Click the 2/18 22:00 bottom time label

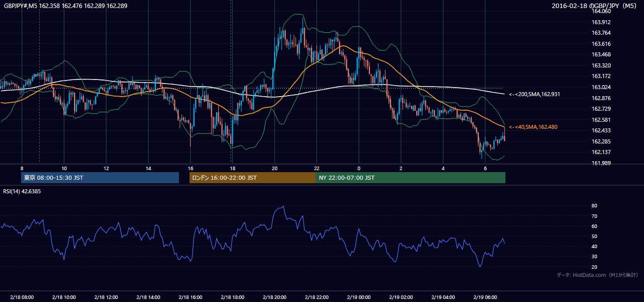tap(316, 297)
